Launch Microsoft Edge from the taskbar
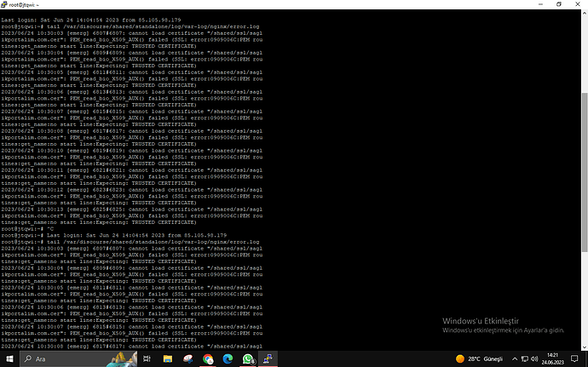Image resolution: width=588 pixels, height=367 pixels. coord(228,358)
